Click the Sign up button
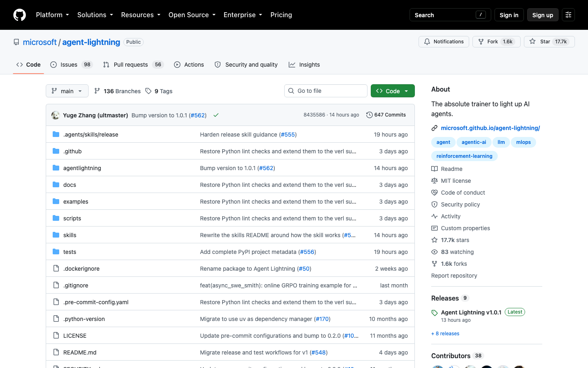Screen dimensions: 588x368 (543, 15)
